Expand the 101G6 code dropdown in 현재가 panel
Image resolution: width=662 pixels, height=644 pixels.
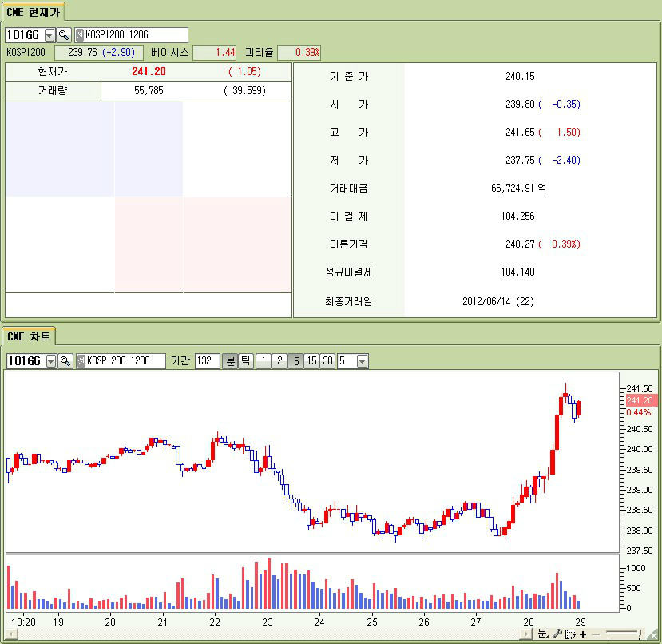50,35
